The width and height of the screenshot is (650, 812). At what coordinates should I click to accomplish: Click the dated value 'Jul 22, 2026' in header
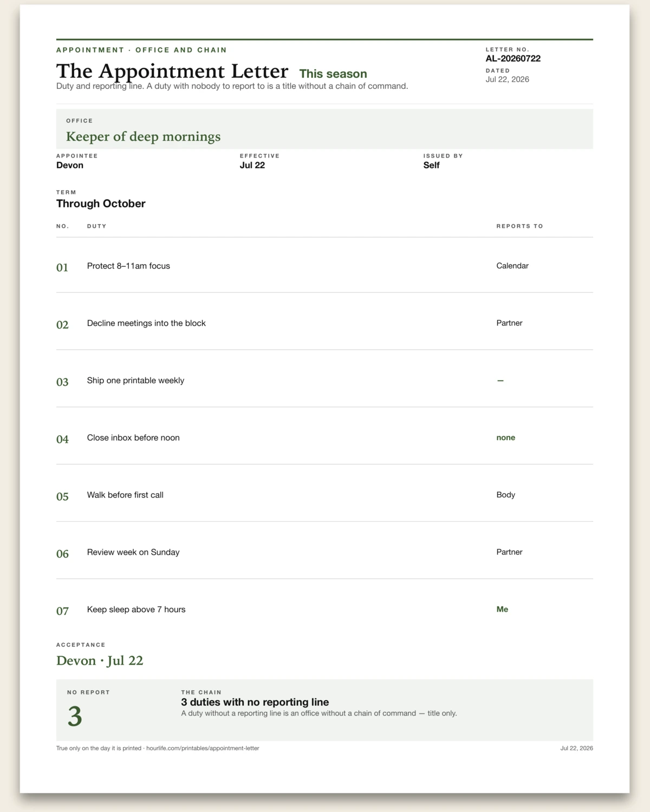pyautogui.click(x=508, y=79)
